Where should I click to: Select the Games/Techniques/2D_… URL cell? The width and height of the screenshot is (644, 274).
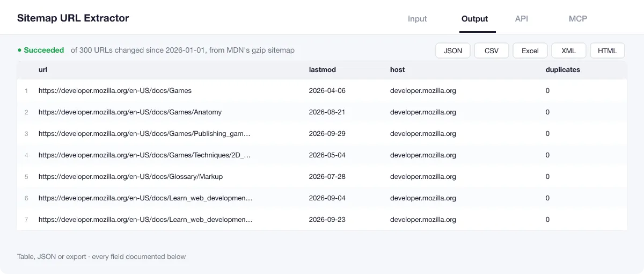click(x=145, y=155)
